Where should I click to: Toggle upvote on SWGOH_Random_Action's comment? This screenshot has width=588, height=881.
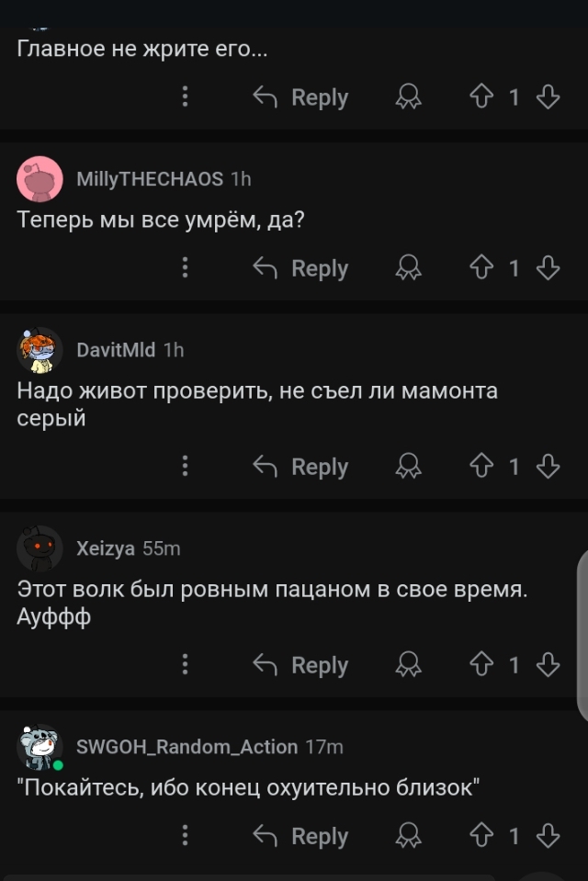coord(482,836)
